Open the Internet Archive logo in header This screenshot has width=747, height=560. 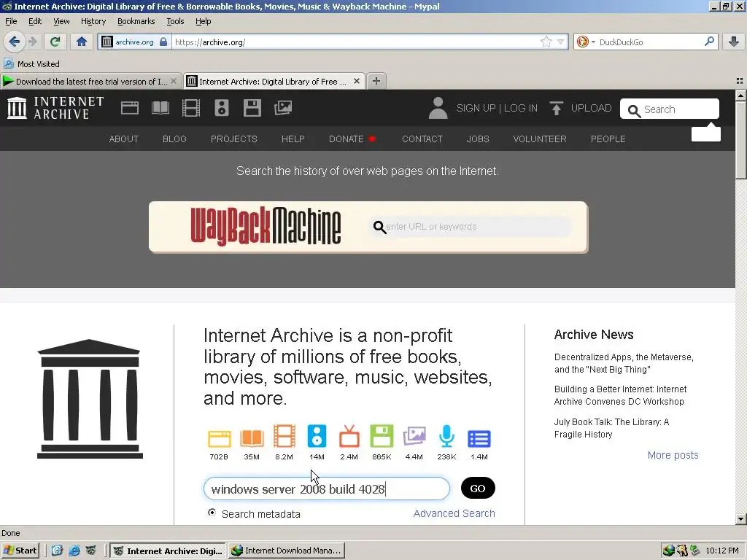(55, 108)
